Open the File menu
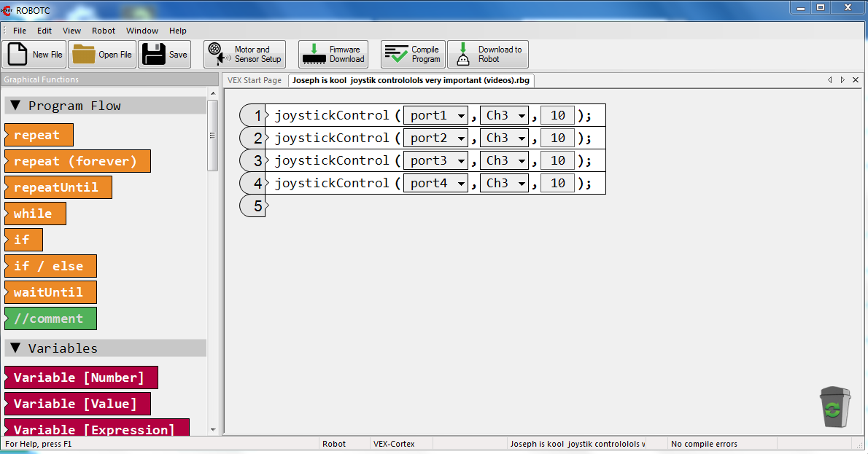The height and width of the screenshot is (454, 868). (20, 31)
